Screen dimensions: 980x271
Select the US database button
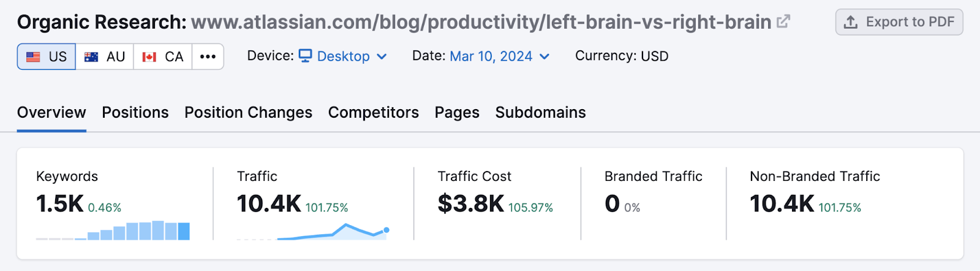[47, 57]
